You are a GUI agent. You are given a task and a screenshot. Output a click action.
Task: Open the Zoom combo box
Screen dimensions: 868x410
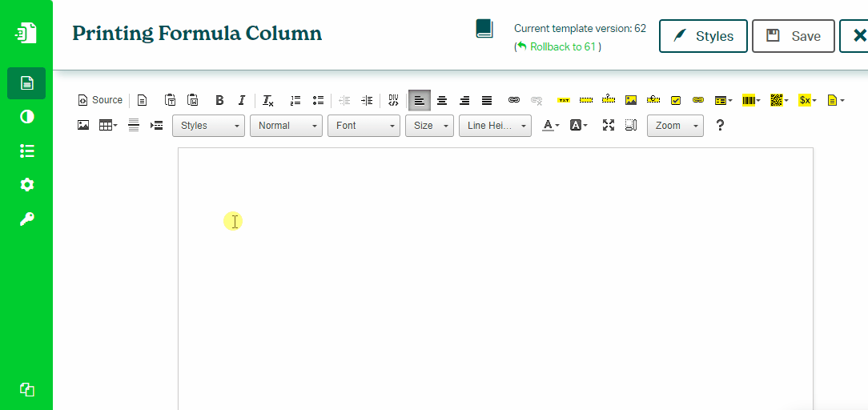click(674, 126)
